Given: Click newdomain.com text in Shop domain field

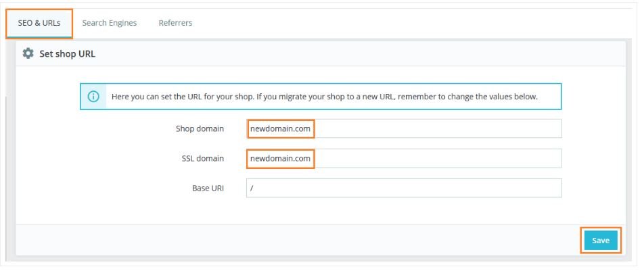Looking at the screenshot, I should pyautogui.click(x=280, y=128).
